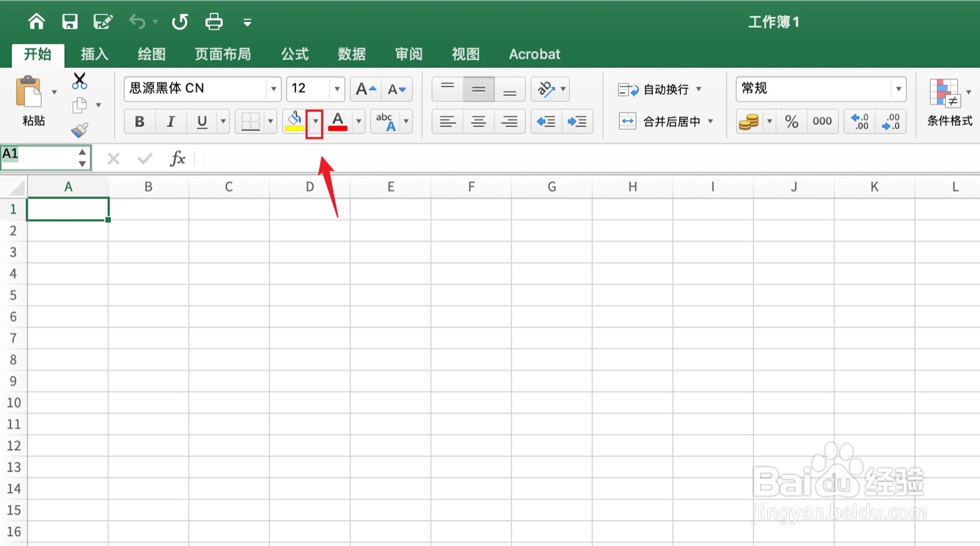Apply currency format with coins icon
The width and height of the screenshot is (980, 546).
tap(748, 122)
